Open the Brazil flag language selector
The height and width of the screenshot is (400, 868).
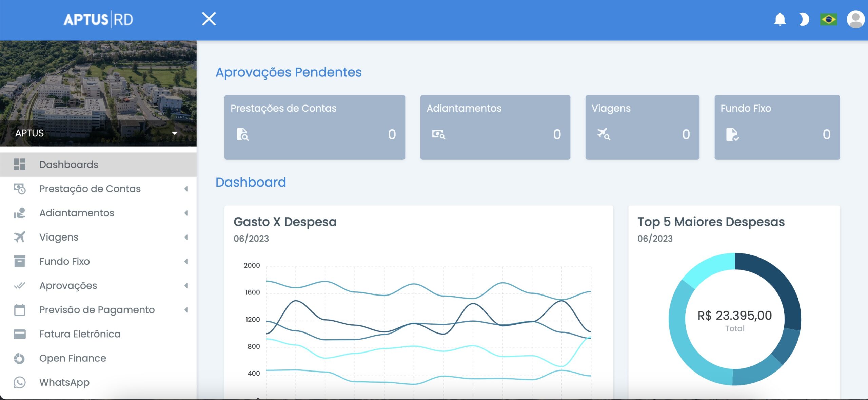[x=828, y=19]
